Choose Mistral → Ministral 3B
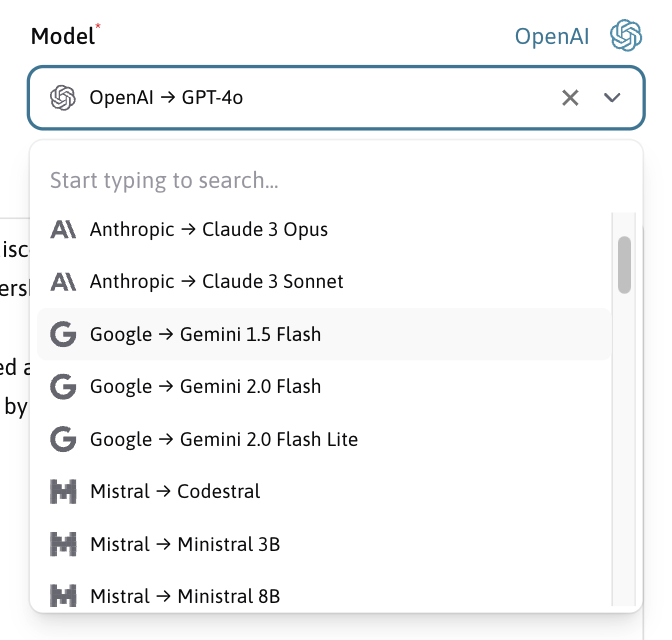The image size is (672, 640). 324,544
